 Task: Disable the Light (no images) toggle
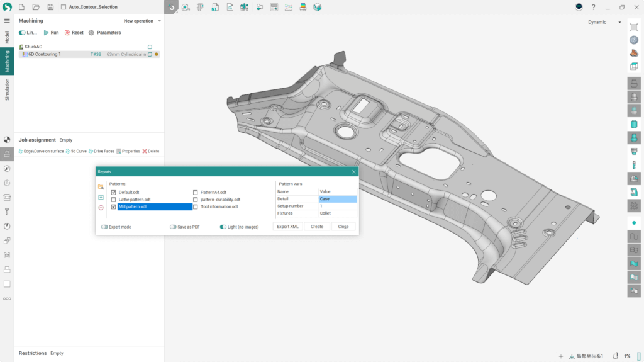pos(223,227)
